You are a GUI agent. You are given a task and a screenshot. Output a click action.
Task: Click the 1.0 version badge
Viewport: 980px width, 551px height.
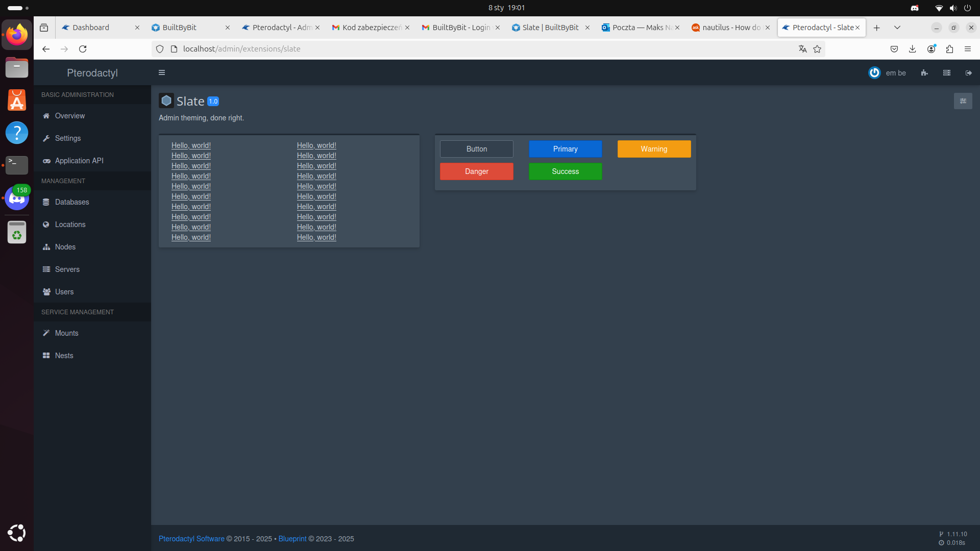pos(213,102)
